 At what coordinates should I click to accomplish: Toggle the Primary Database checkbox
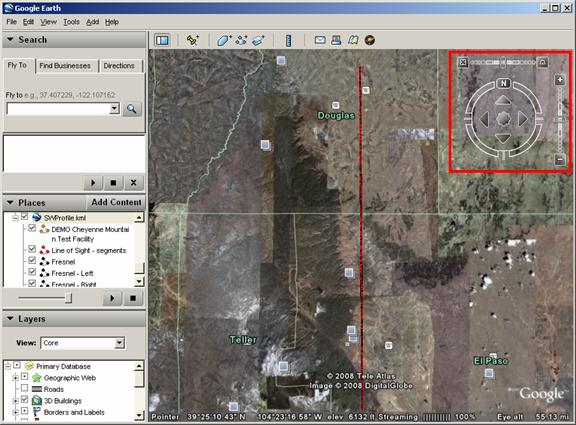(17, 365)
